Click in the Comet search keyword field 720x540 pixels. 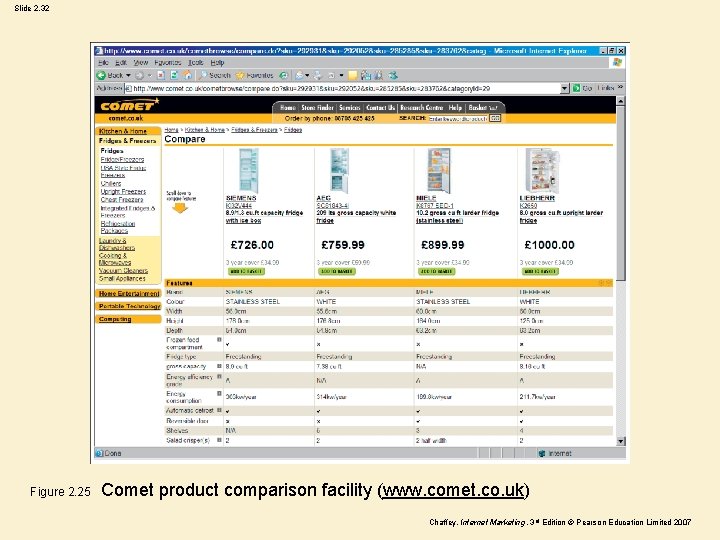point(458,118)
